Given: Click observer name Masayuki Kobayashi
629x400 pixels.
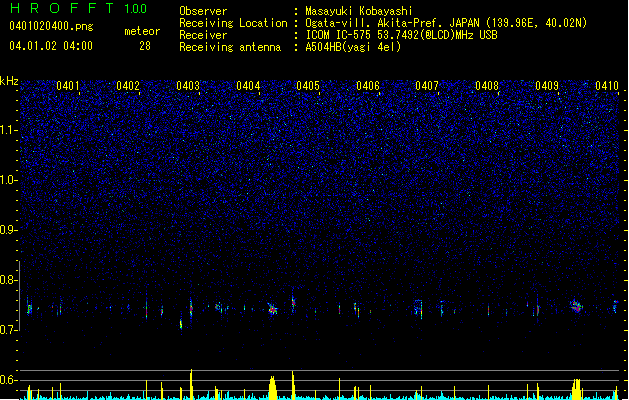Looking at the screenshot, I should tap(359, 11).
